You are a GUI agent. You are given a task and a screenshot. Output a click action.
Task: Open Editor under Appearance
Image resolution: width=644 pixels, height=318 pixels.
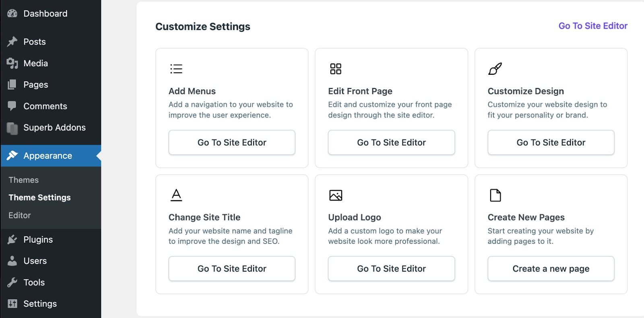click(20, 215)
